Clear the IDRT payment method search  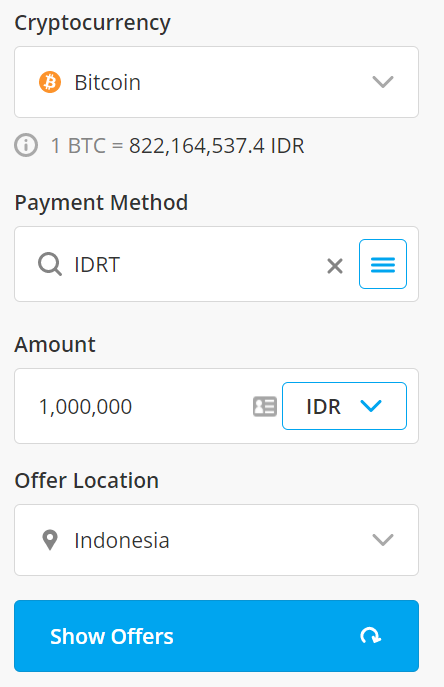335,266
